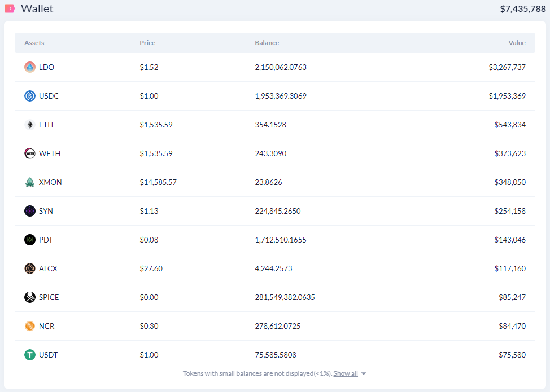Click PDT balance 1,712,510.1655
Image resolution: width=550 pixels, height=392 pixels.
tap(281, 240)
